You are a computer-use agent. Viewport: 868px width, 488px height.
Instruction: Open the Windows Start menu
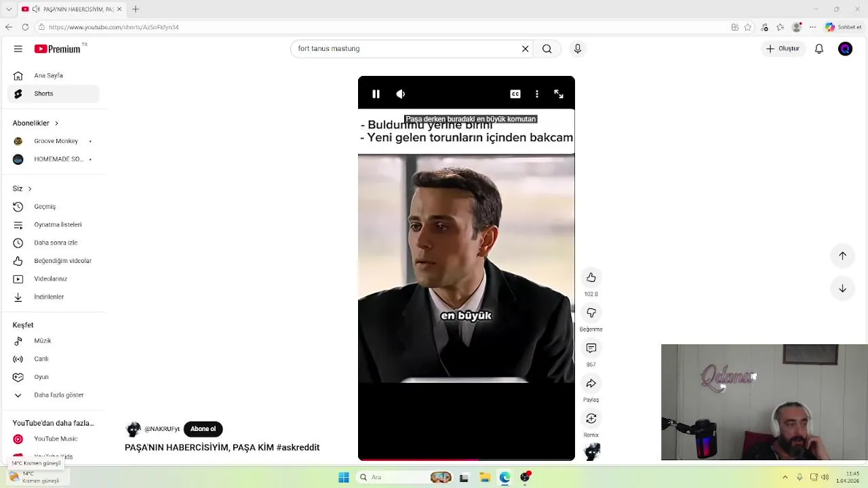(344, 478)
